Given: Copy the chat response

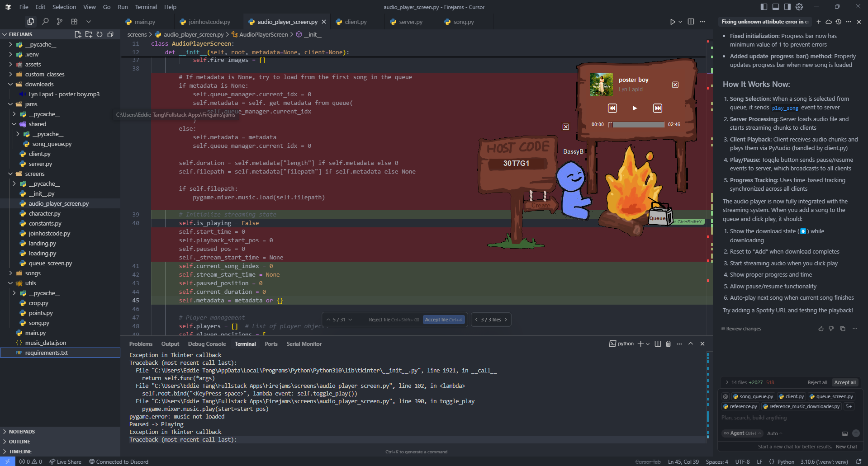Looking at the screenshot, I should [x=843, y=329].
